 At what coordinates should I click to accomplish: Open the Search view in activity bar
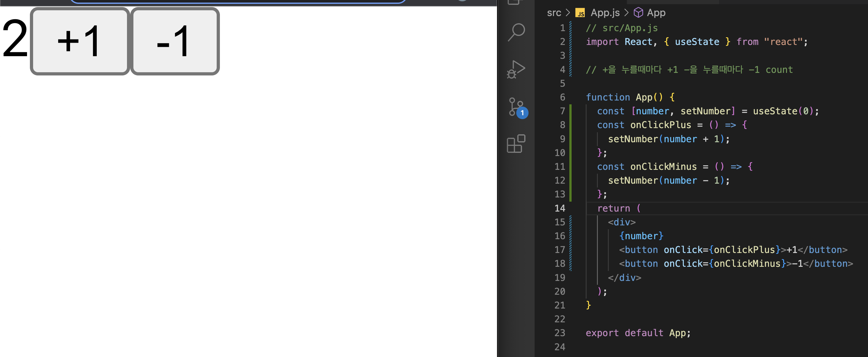[x=516, y=32]
